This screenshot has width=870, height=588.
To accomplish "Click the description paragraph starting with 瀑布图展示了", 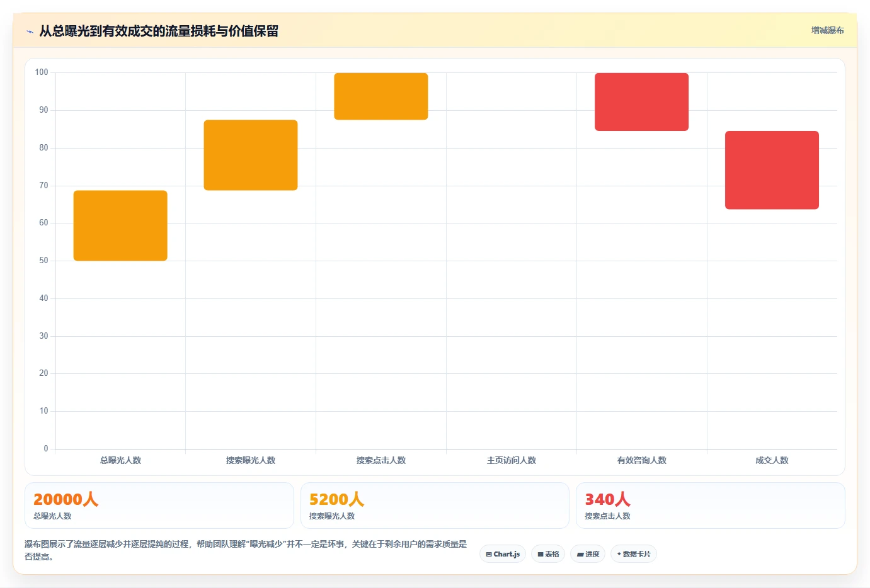I will pyautogui.click(x=246, y=550).
